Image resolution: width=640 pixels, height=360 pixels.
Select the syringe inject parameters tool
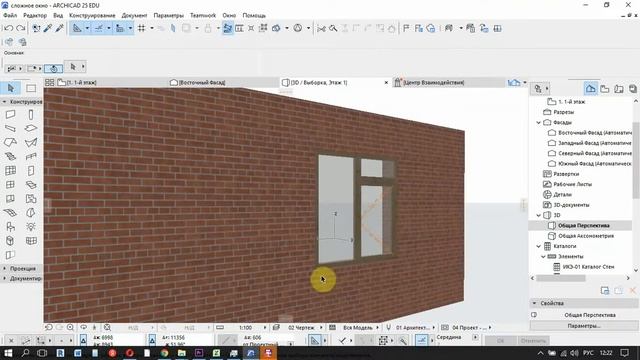(60, 28)
